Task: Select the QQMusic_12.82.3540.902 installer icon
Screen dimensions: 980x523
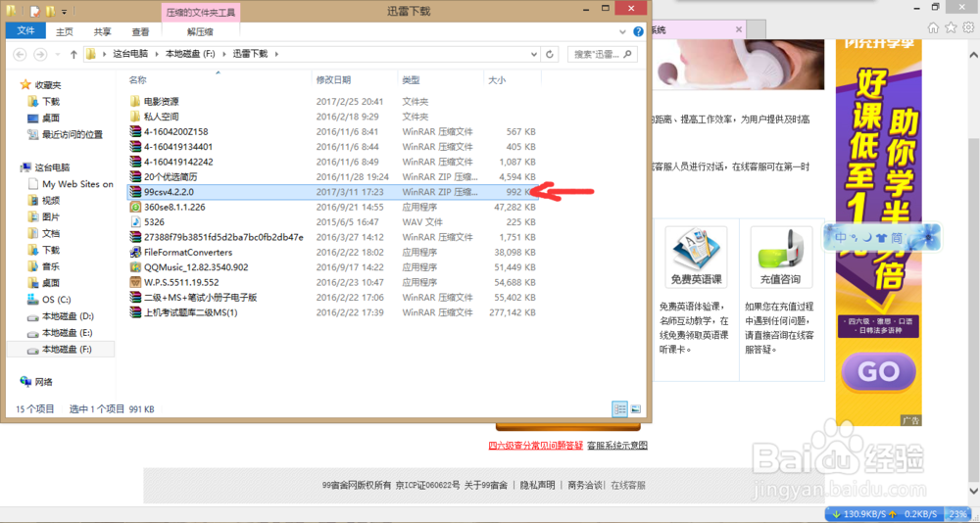Action: pos(135,267)
